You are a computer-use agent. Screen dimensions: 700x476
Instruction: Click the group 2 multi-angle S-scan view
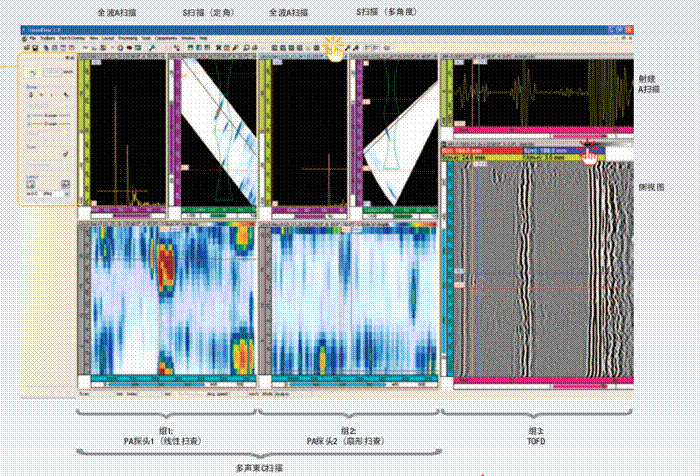click(400, 133)
